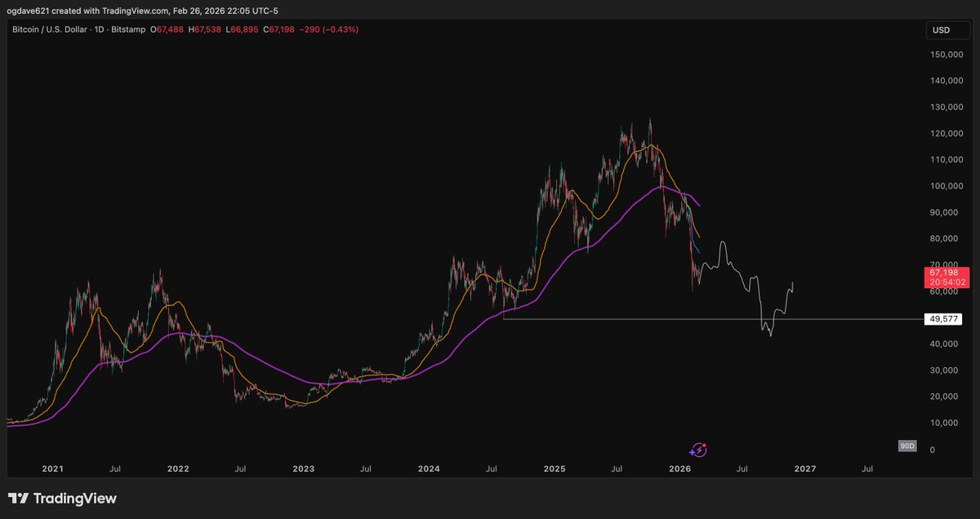This screenshot has height=519, width=980.
Task: Click the TradingView logo
Action: [x=62, y=498]
